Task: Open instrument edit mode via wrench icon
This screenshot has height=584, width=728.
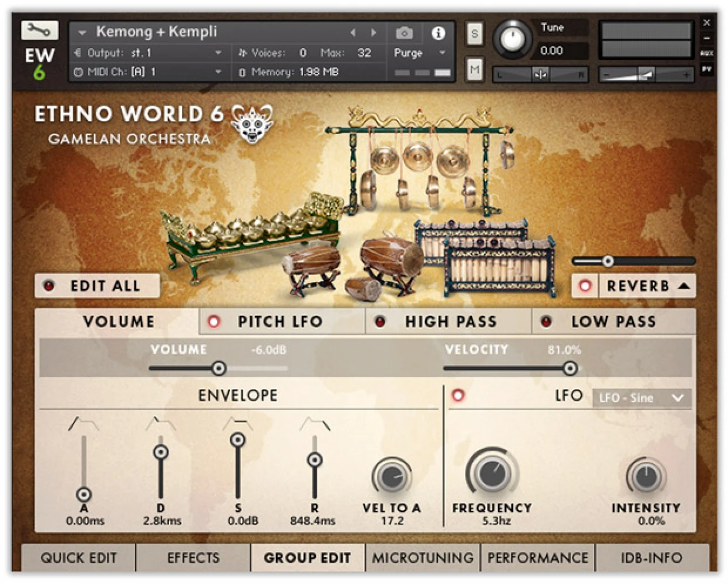Action: click(39, 30)
